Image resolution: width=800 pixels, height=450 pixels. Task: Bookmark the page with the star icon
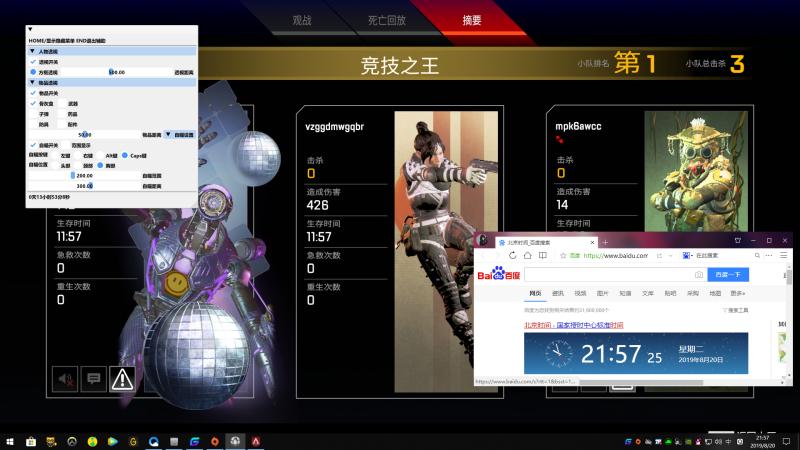[563, 256]
